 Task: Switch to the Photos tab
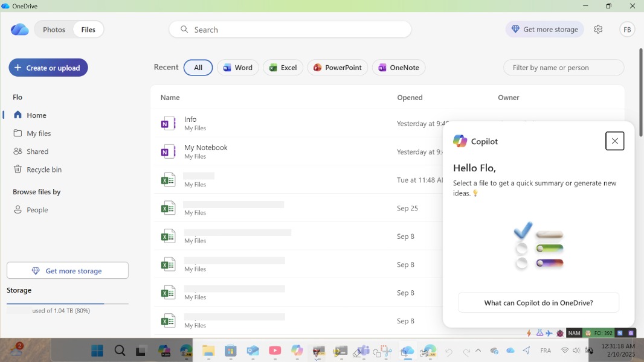point(54,29)
